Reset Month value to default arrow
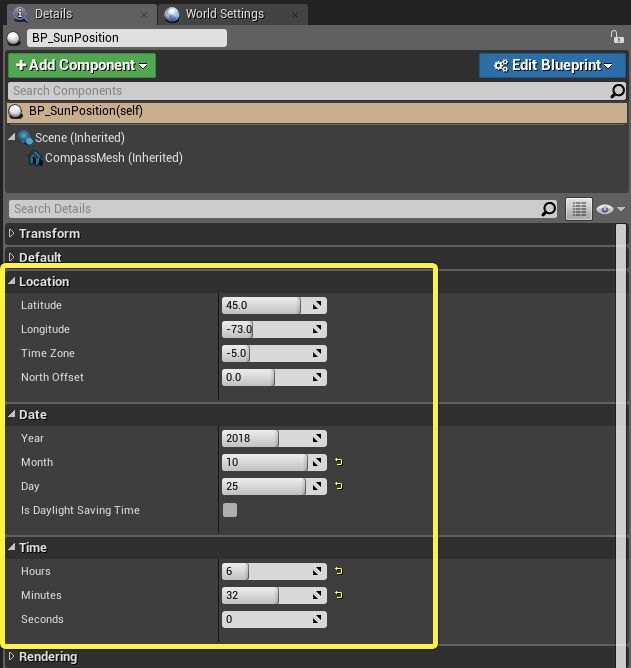Viewport: 631px width, 668px height. [339, 462]
